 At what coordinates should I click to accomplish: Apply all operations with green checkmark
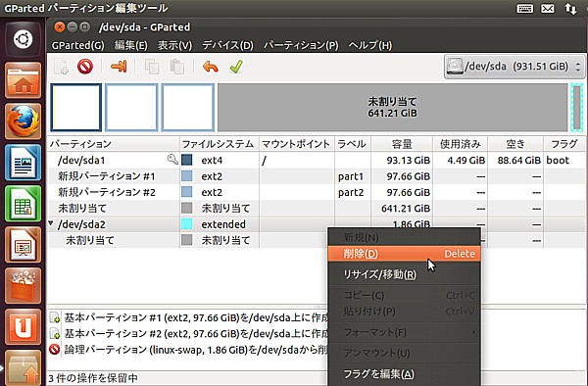(x=236, y=67)
